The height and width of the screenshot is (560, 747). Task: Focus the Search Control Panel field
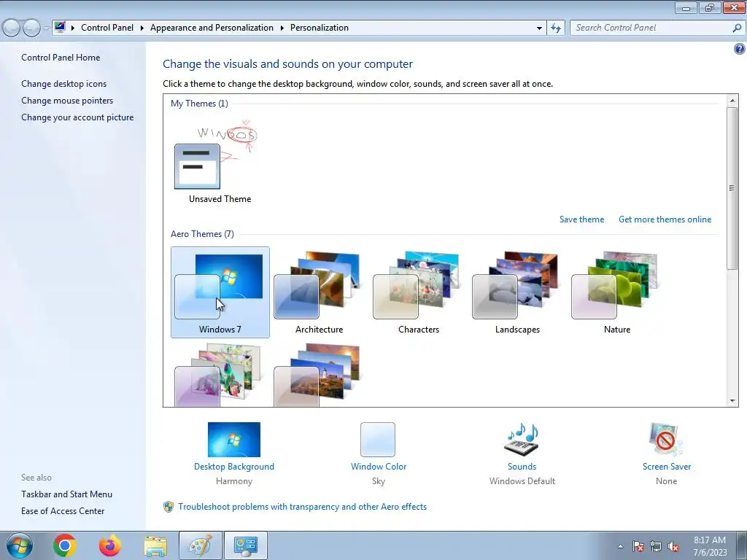651,28
